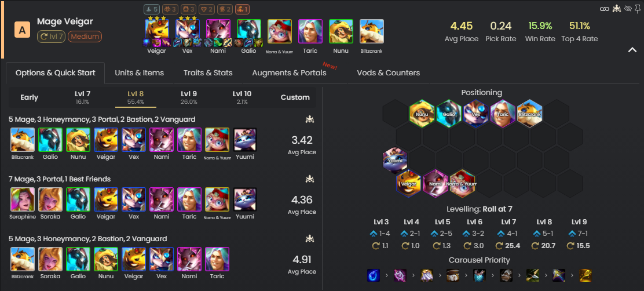Click Blitzcrank hexagon on positioning board
644x291 pixels.
click(529, 112)
